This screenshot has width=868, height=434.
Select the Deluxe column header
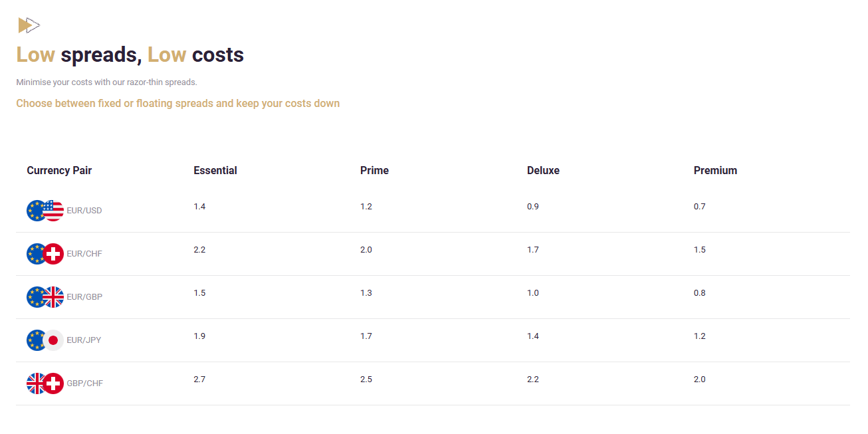[543, 171]
